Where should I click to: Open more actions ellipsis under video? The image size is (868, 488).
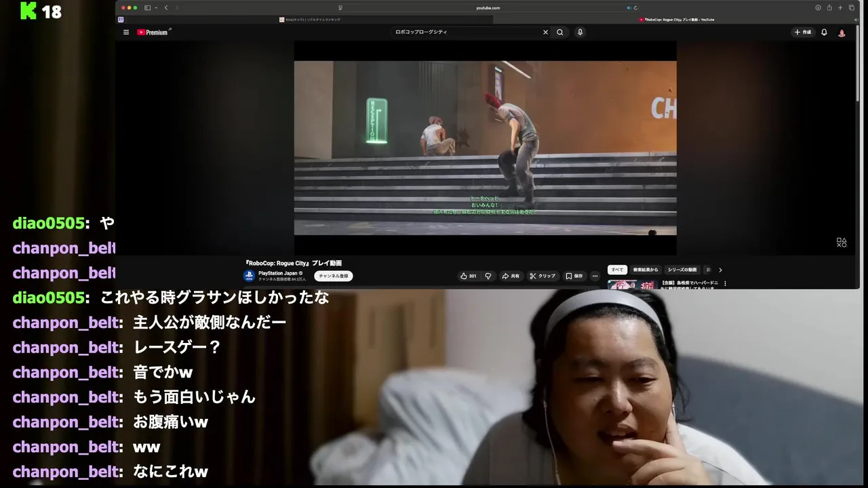595,276
